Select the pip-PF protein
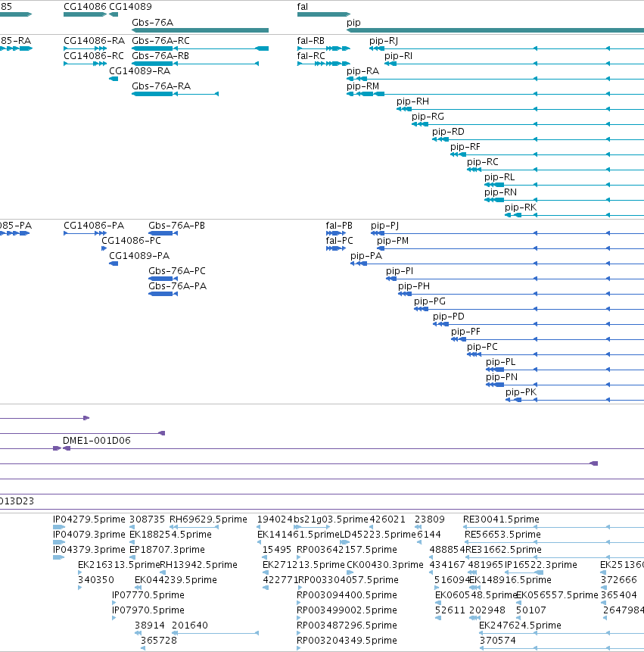644x652 pixels. (x=465, y=332)
